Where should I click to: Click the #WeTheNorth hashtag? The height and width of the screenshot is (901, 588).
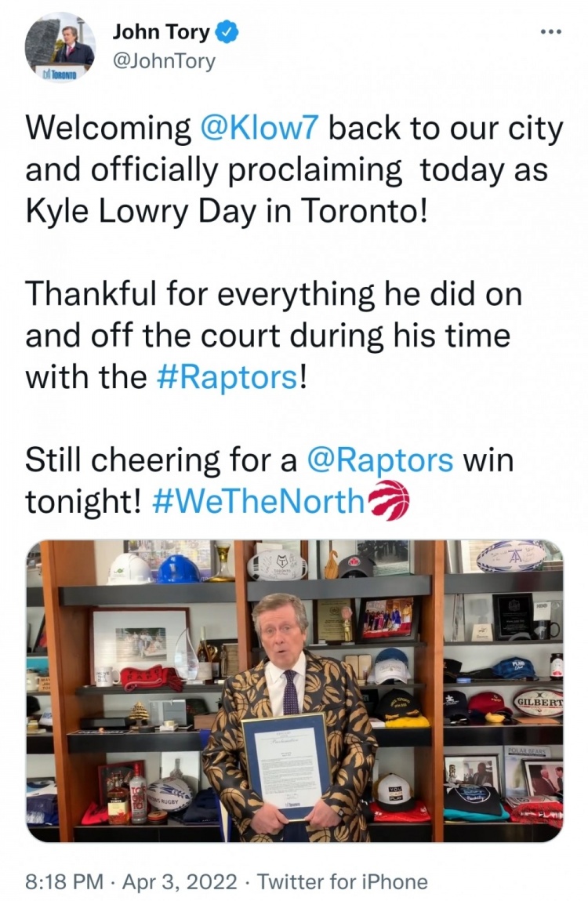(x=259, y=501)
